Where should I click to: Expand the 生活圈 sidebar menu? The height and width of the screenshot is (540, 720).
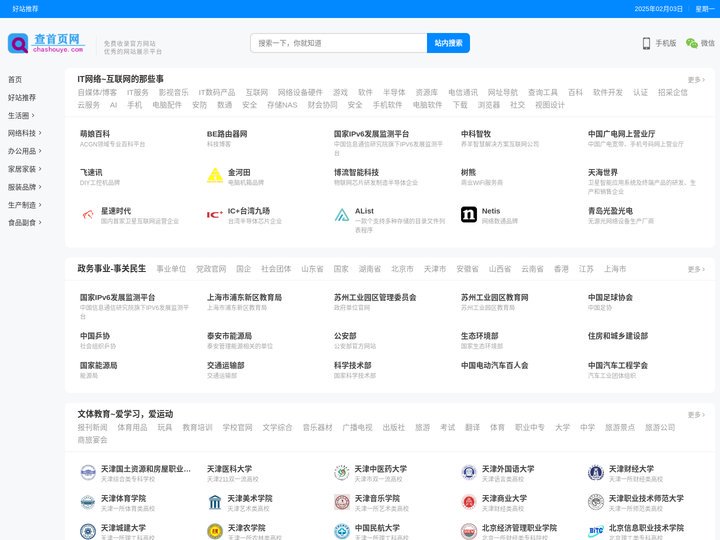click(x=21, y=115)
